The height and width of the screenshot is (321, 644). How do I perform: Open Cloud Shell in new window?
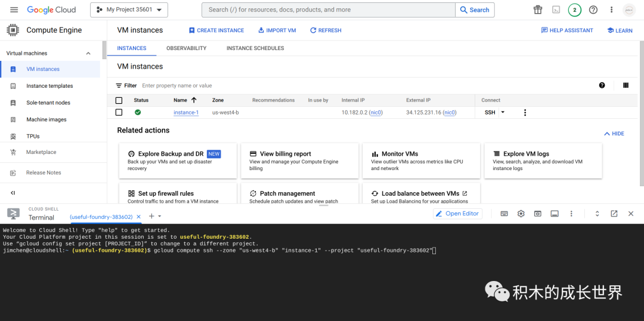614,214
